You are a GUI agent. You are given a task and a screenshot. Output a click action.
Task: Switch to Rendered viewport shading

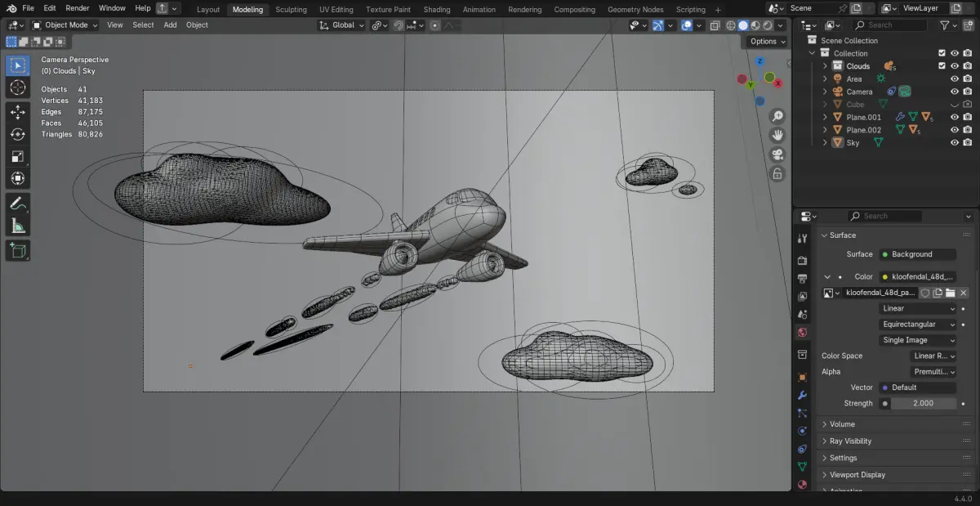[x=768, y=25]
